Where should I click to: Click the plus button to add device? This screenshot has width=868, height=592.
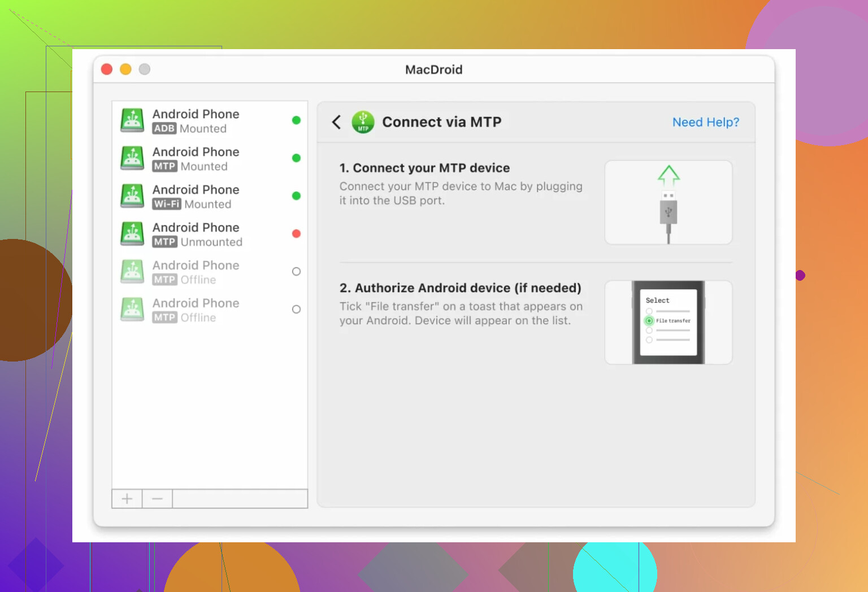[x=127, y=499]
